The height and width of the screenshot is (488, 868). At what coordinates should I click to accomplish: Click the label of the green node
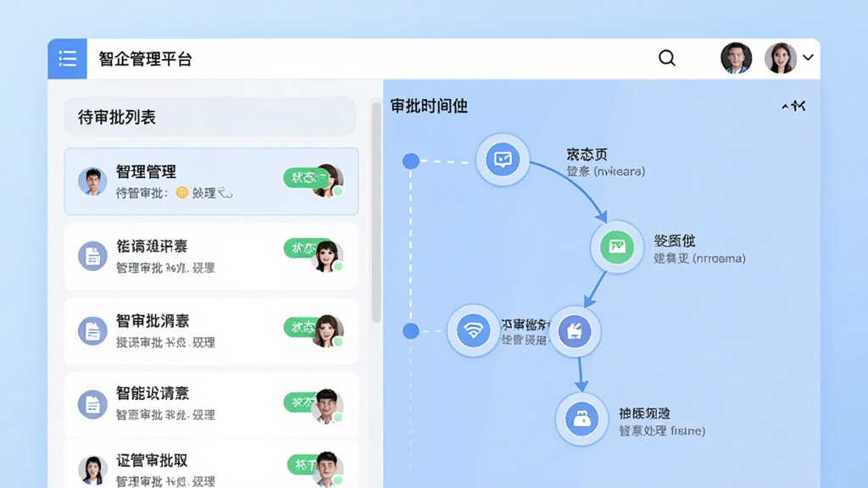click(699, 250)
